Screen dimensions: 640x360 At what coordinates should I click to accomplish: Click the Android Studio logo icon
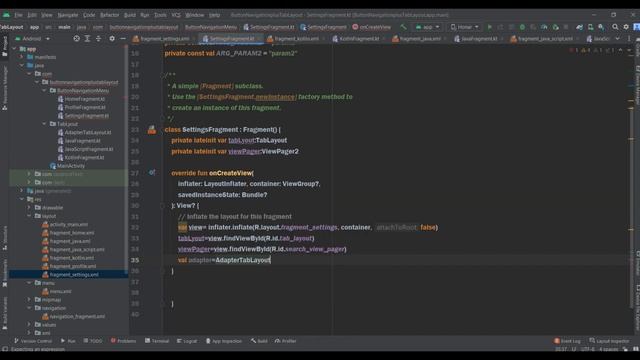coord(6,15)
